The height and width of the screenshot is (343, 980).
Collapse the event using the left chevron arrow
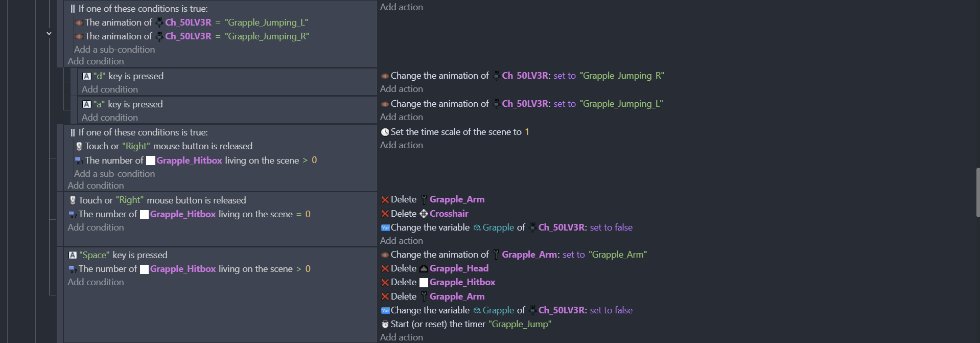click(x=49, y=33)
